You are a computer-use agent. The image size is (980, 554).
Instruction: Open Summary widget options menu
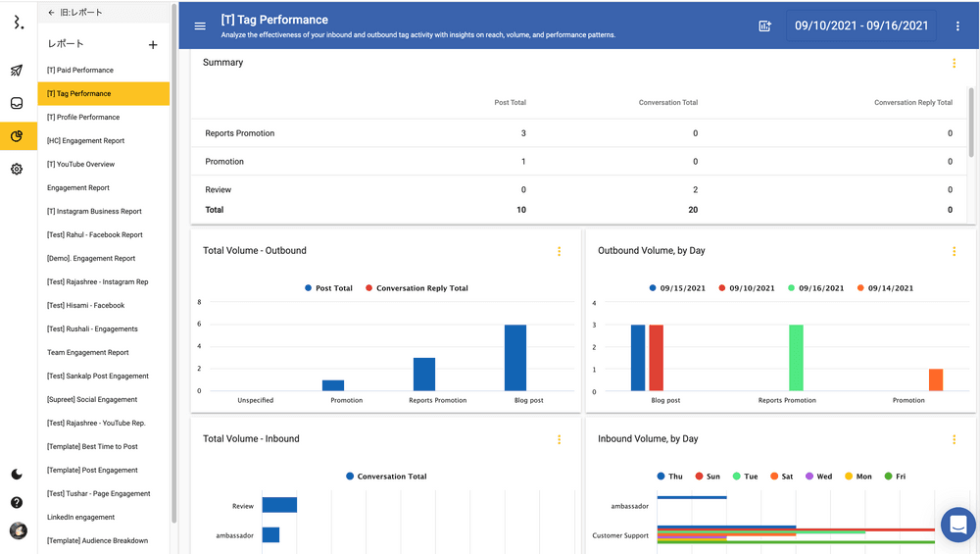[954, 64]
